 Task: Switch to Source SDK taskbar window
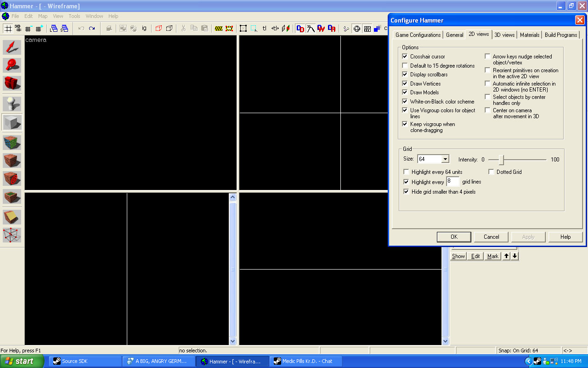[85, 361]
